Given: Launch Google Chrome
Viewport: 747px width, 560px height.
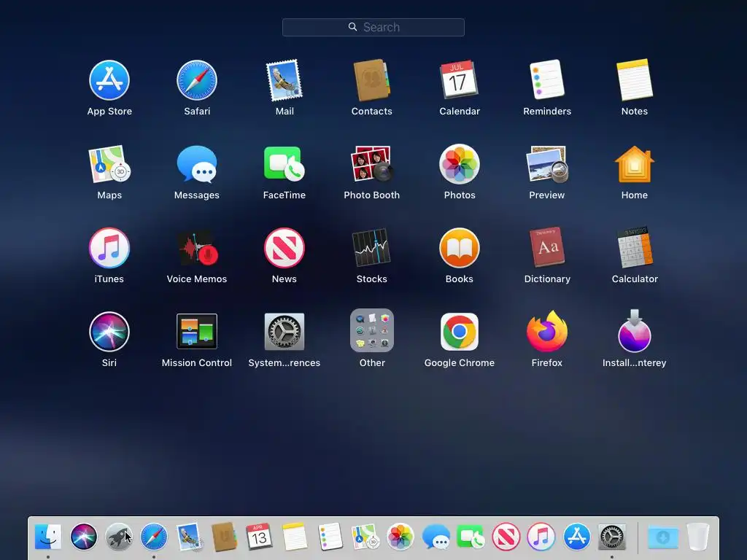Looking at the screenshot, I should click(460, 332).
